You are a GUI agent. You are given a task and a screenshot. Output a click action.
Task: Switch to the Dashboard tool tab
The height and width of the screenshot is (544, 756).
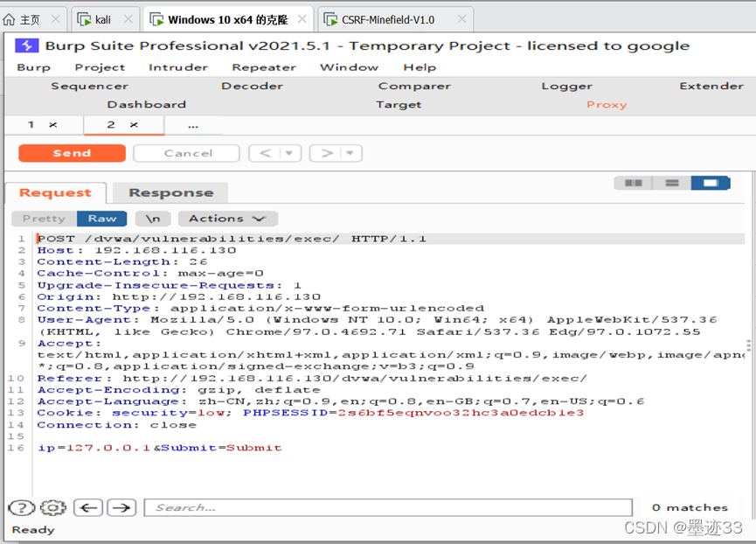point(147,104)
